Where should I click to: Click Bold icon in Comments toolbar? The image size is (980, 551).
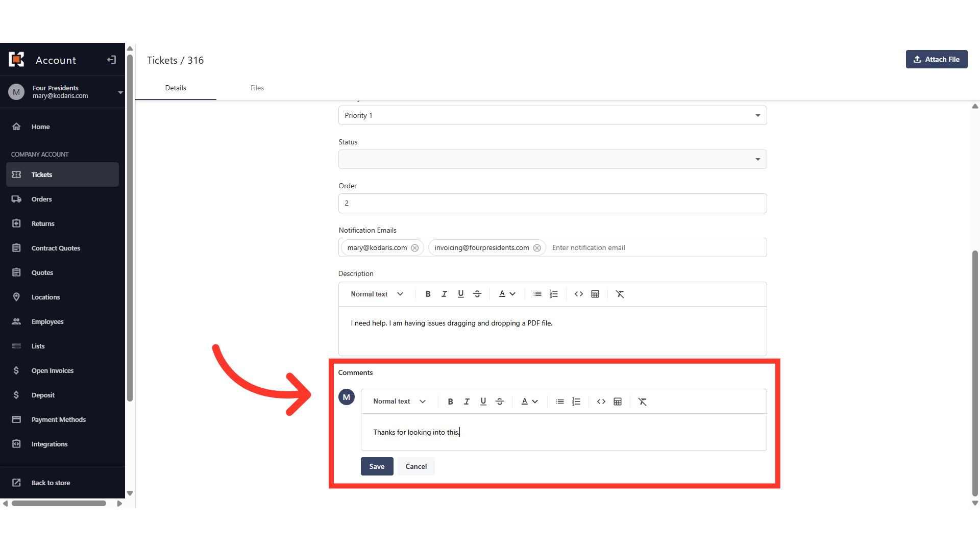pos(450,402)
